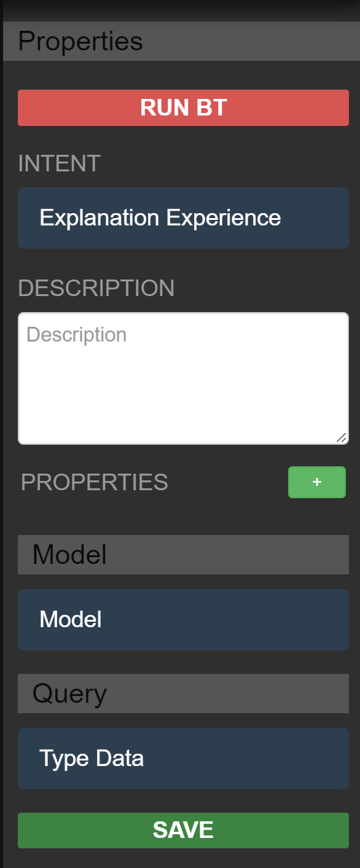Save the current configuration
The height and width of the screenshot is (868, 360).
pyautogui.click(x=182, y=829)
